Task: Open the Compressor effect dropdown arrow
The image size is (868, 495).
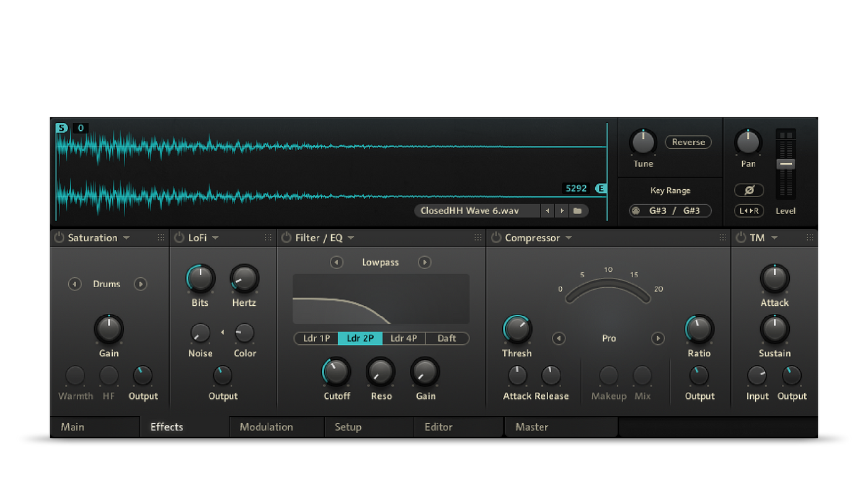Action: [568, 238]
